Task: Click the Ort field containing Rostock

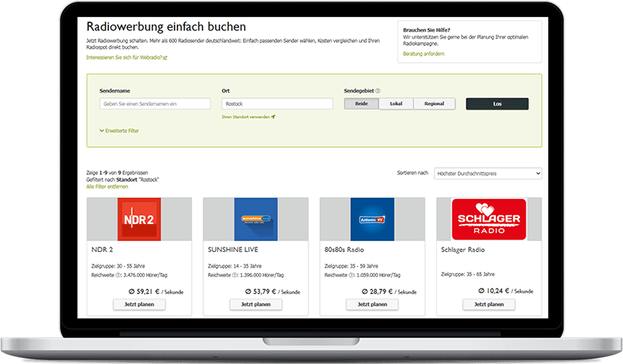Action: 277,103
